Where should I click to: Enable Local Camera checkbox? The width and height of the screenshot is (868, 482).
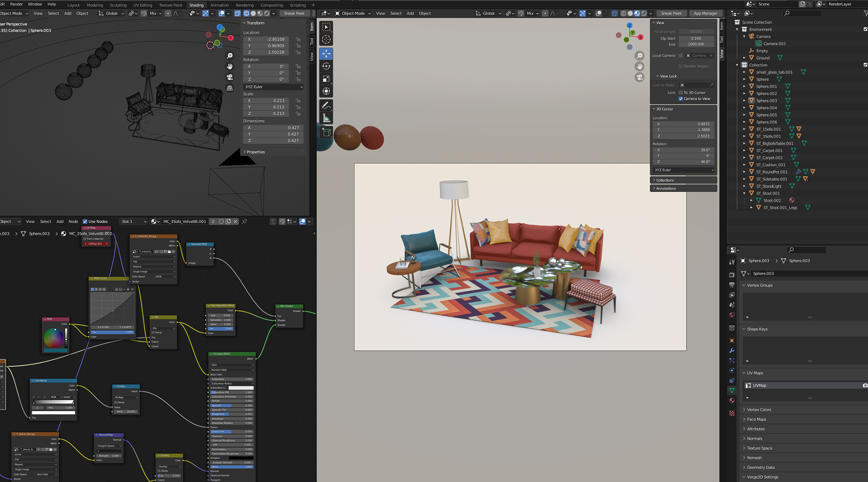pos(680,56)
